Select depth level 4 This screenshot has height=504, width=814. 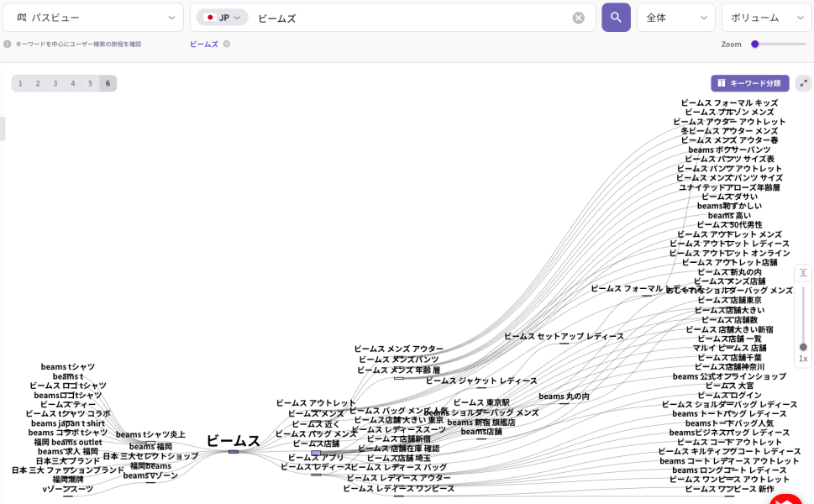pyautogui.click(x=73, y=83)
